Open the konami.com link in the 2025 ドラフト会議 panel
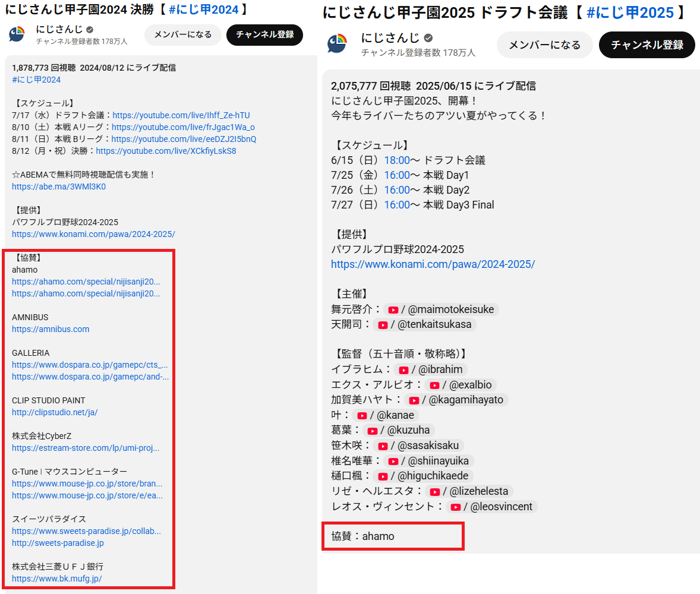The height and width of the screenshot is (594, 700). [433, 264]
